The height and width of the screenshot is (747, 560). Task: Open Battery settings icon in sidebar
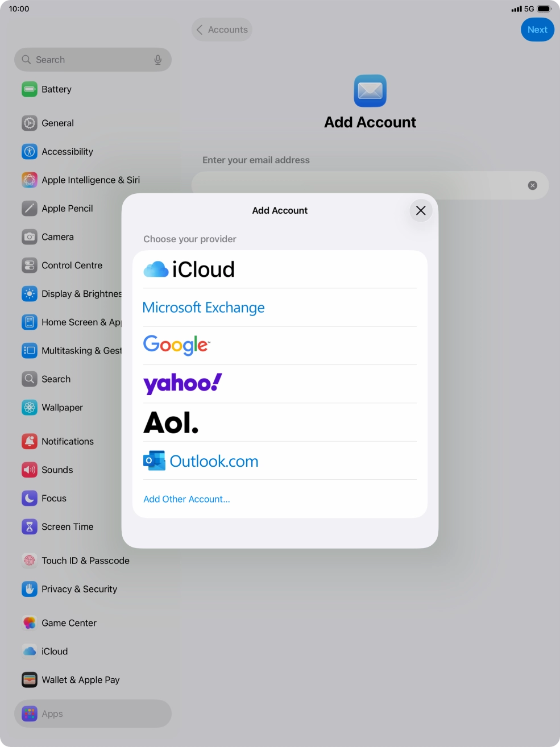pos(30,89)
